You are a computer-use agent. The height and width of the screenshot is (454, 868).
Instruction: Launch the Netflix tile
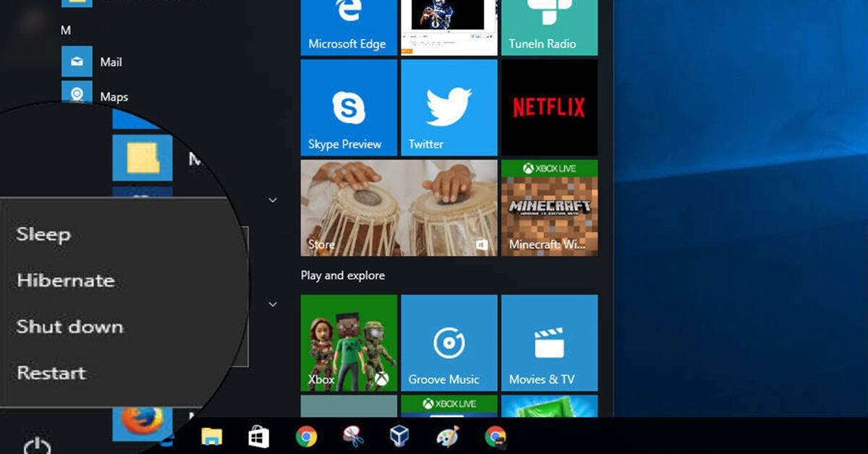click(x=550, y=108)
